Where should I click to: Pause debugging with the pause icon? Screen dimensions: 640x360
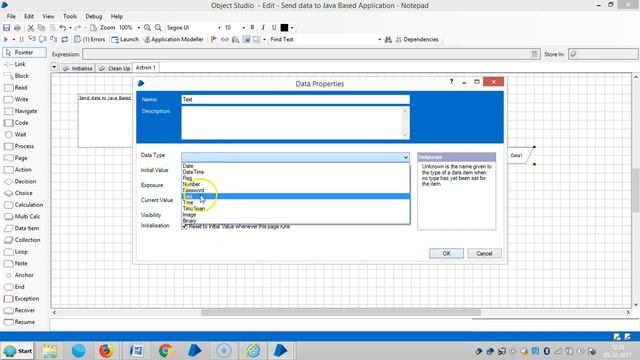pos(21,40)
